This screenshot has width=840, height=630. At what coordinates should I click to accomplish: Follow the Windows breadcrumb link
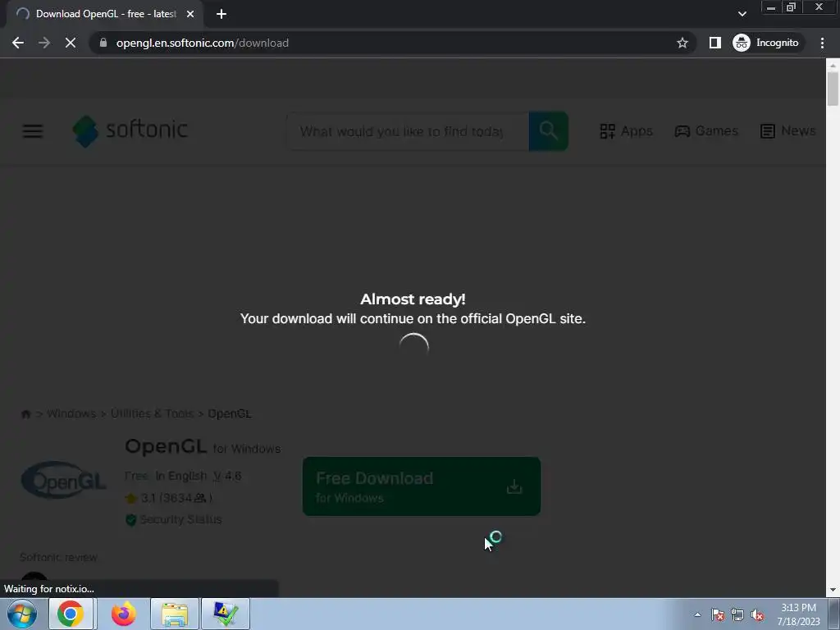click(71, 413)
